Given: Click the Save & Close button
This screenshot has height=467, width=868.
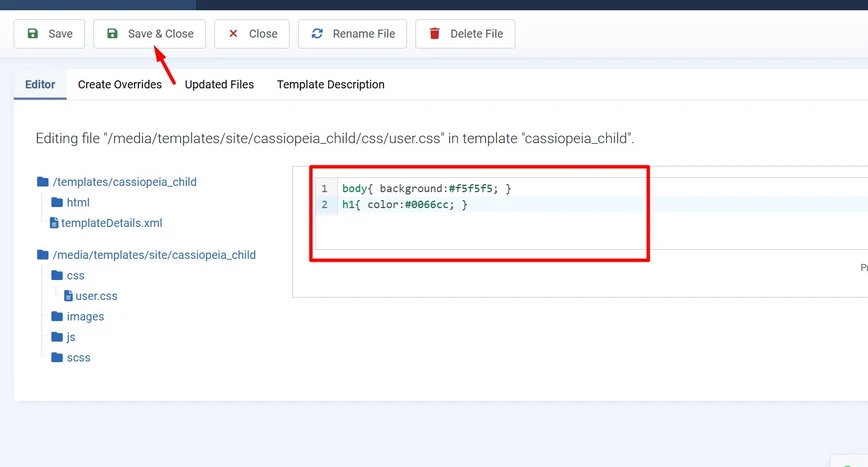Looking at the screenshot, I should 149,34.
